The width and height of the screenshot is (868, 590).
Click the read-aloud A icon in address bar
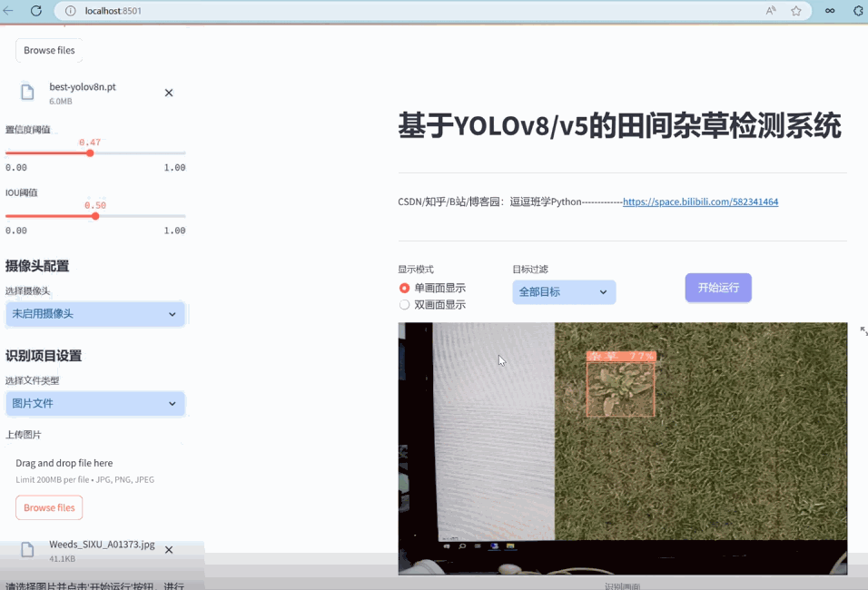[x=770, y=10]
